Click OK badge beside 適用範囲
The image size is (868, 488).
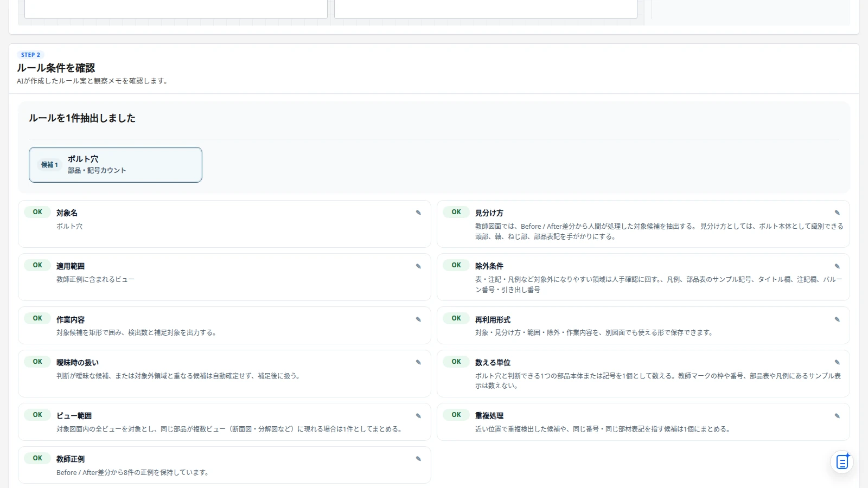(37, 265)
